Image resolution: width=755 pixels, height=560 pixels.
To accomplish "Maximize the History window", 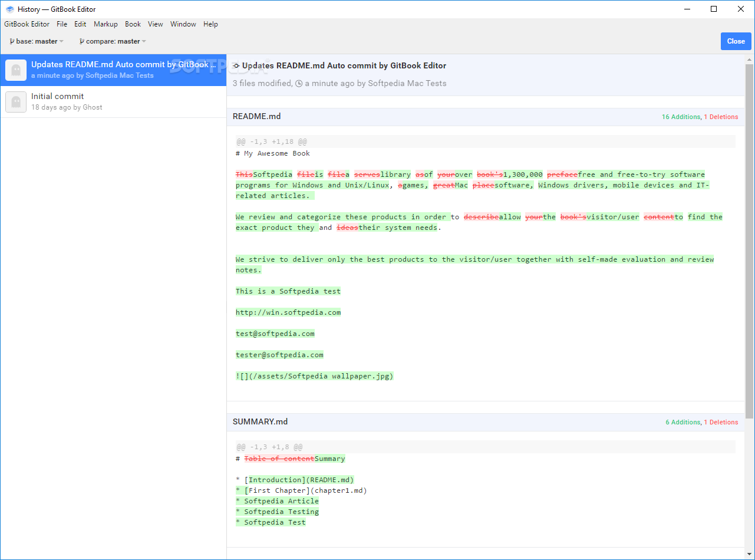I will tap(714, 9).
